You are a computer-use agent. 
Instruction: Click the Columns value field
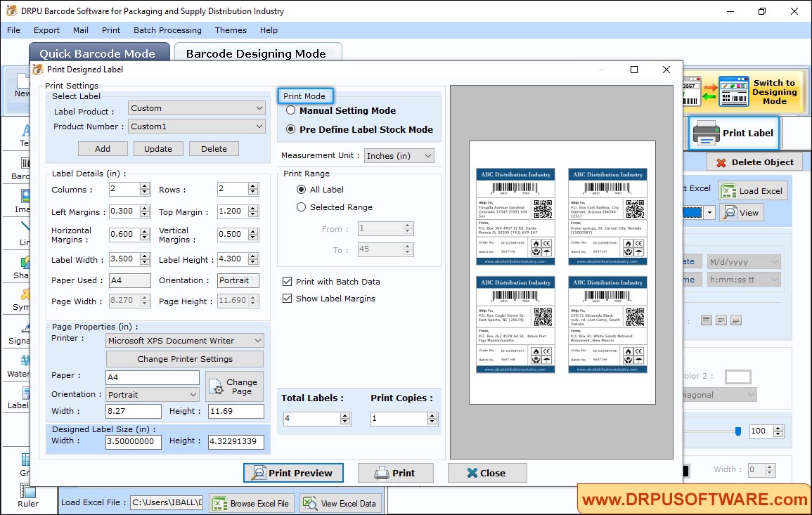[124, 189]
